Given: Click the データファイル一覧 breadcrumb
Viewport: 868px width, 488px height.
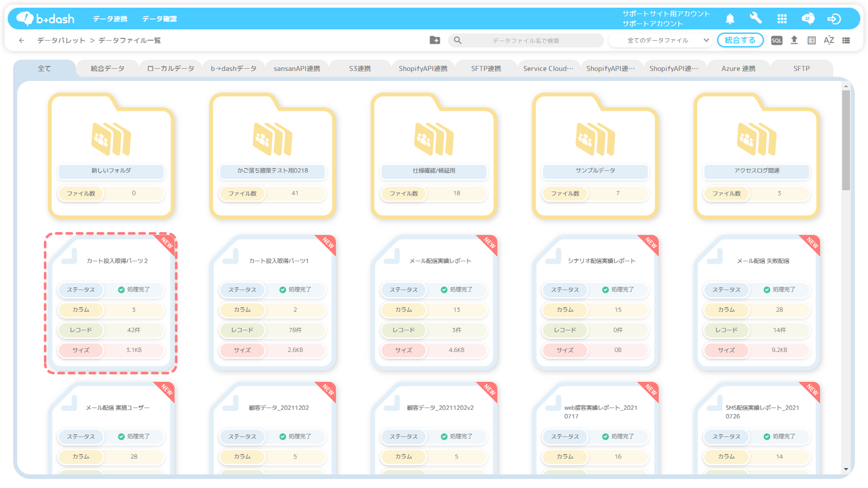Looking at the screenshot, I should click(129, 40).
